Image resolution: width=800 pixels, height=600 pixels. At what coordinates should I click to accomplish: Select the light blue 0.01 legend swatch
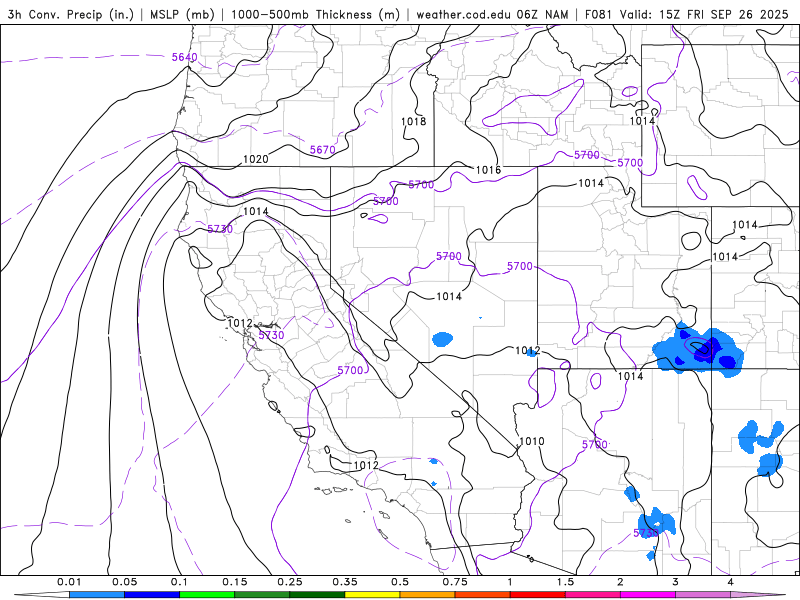97,595
